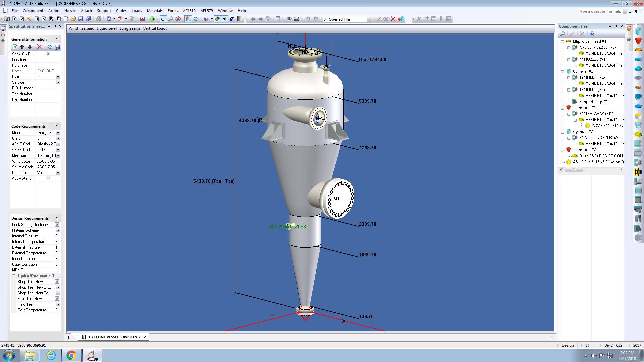
Task: Click the 3D view toolbar button
Action: coord(289,19)
